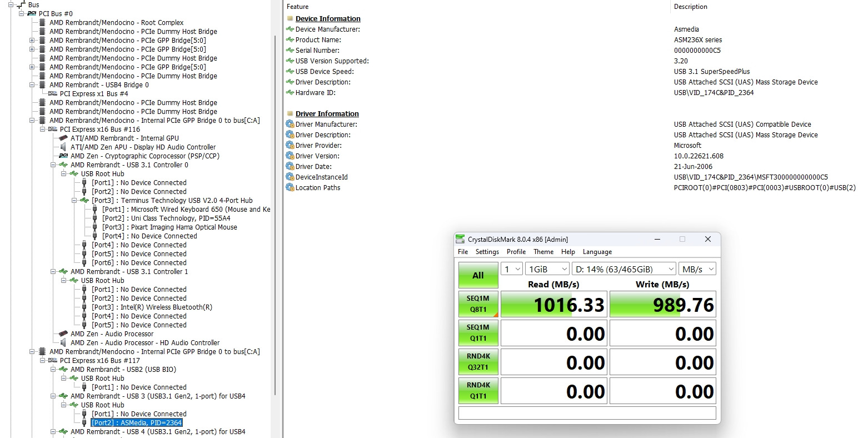This screenshot has width=868, height=438.
Task: Click the CrystalDiskMark comment text field
Action: tap(587, 413)
